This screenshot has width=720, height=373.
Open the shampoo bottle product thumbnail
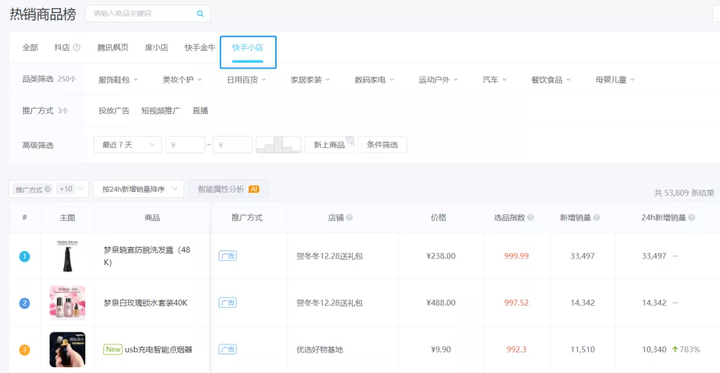click(68, 256)
